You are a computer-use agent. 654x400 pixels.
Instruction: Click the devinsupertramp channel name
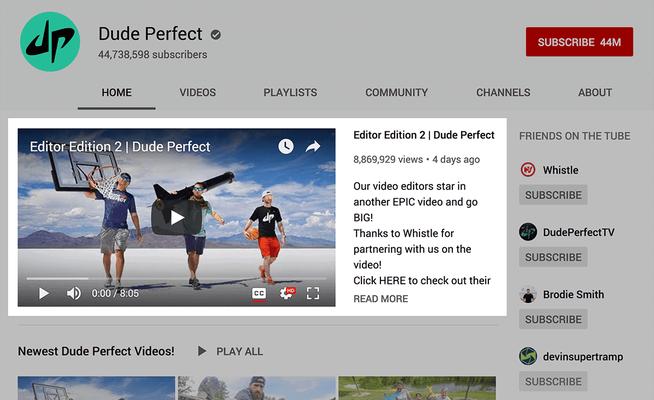click(583, 357)
